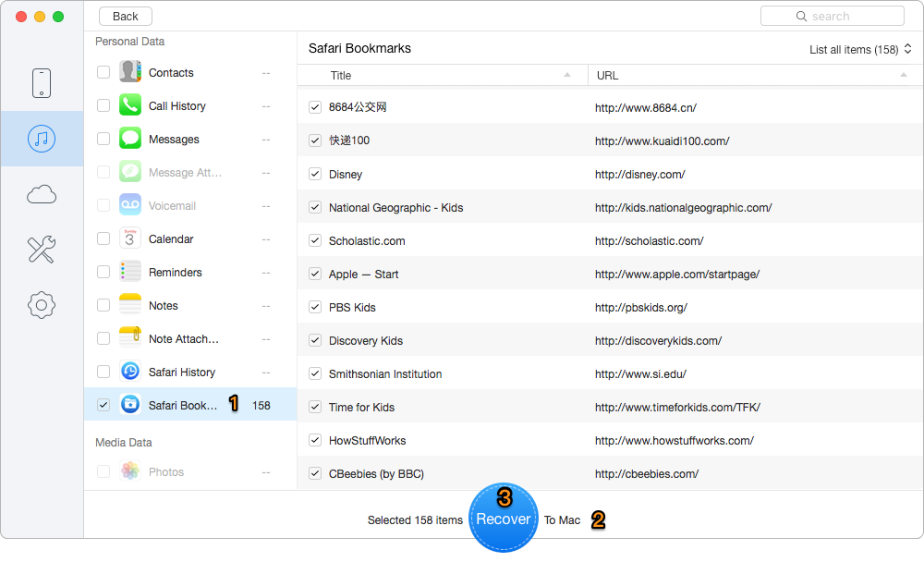Uncheck the Disney bookmark checkbox
Image resolution: width=924 pixels, height=562 pixels.
click(x=315, y=174)
